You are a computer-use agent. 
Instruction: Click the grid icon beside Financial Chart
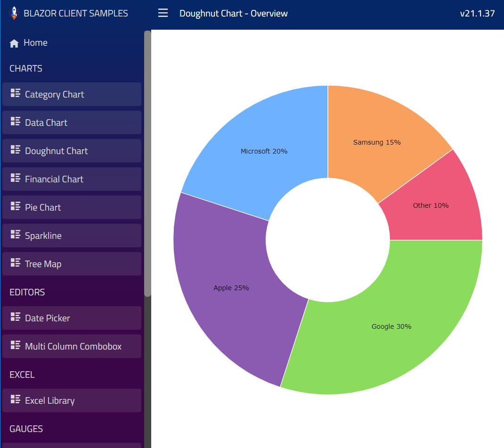16,178
